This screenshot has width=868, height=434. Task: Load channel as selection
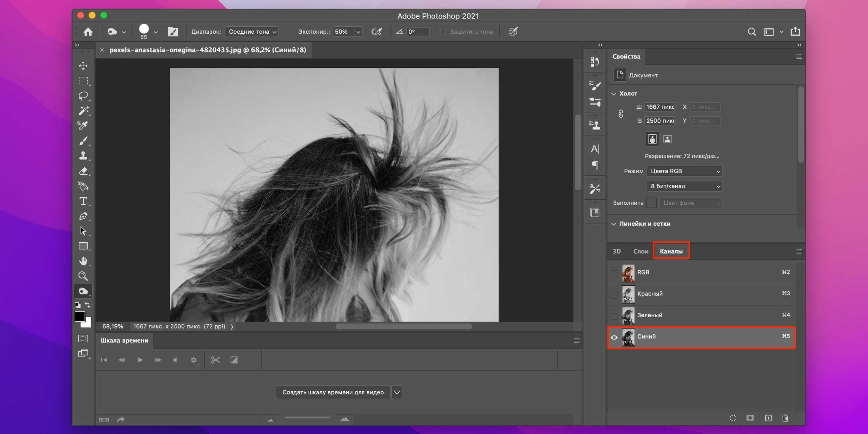pyautogui.click(x=733, y=418)
